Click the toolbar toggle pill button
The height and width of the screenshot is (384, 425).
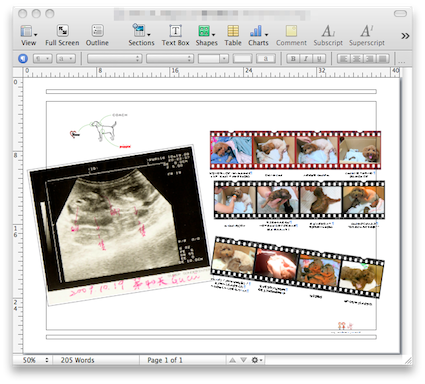400,13
